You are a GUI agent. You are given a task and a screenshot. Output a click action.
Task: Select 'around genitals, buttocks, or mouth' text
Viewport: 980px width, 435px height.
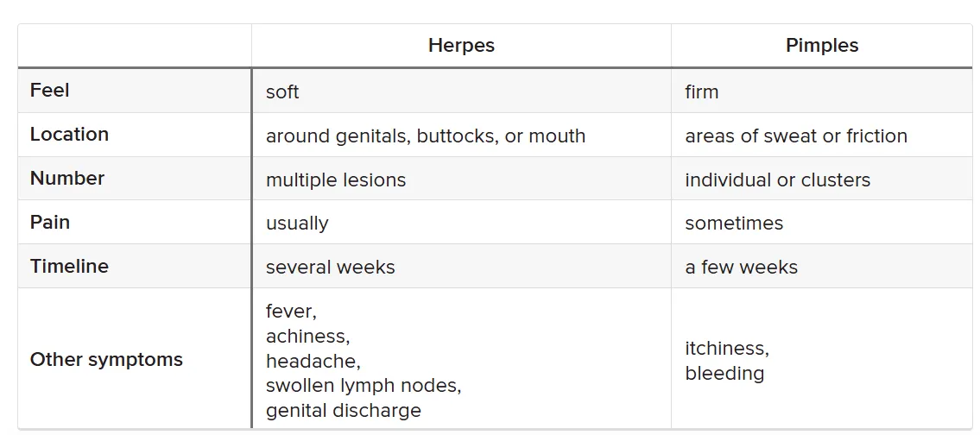[426, 136]
